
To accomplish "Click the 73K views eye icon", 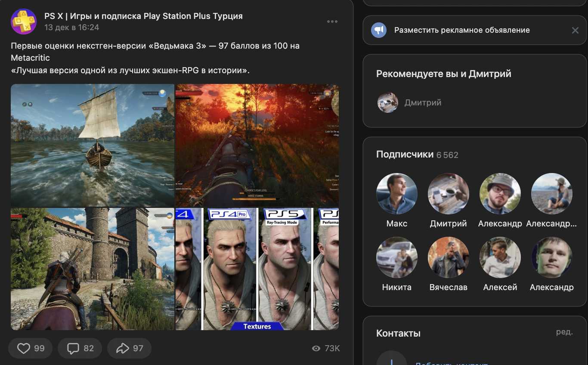I will tap(316, 348).
